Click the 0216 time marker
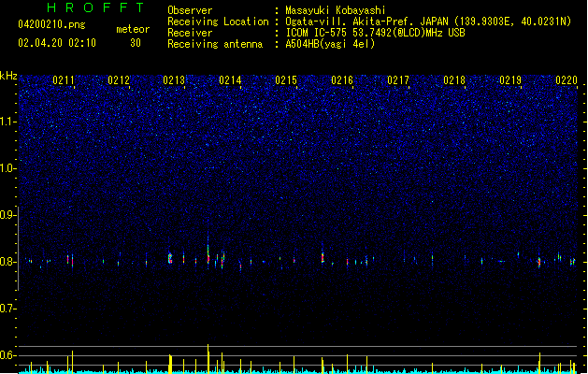 (342, 80)
